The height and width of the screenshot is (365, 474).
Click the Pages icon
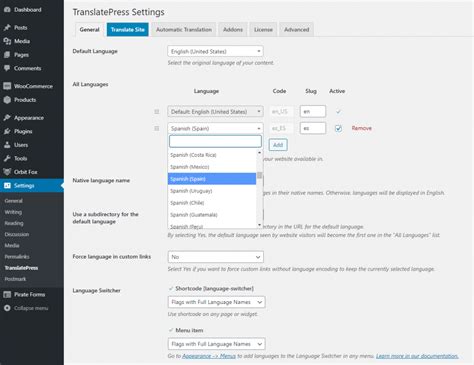(x=7, y=55)
